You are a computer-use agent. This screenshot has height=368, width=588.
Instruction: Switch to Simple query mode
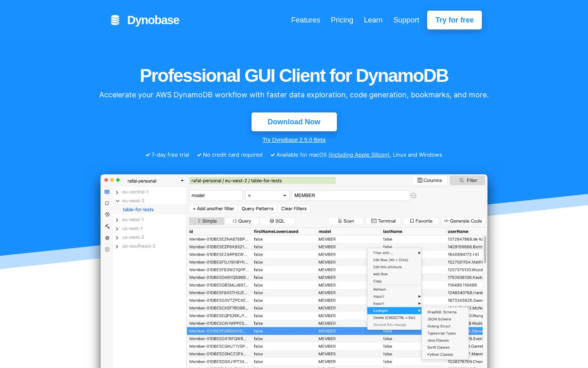(207, 221)
